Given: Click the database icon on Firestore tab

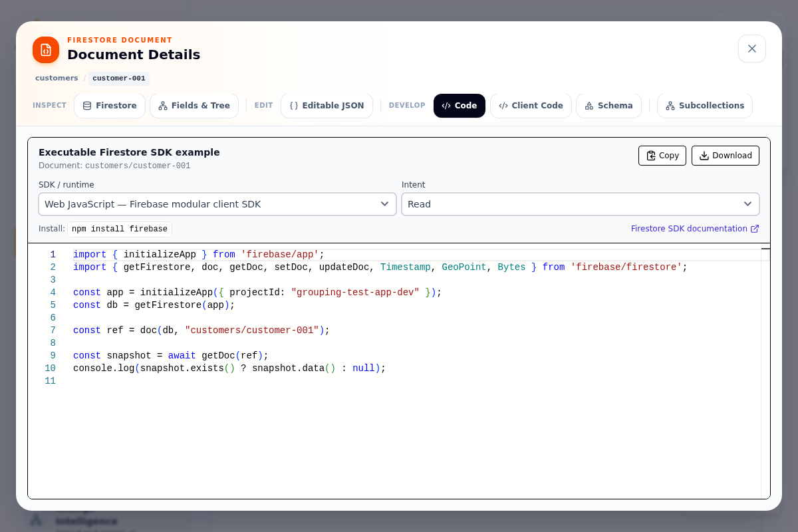Looking at the screenshot, I should pyautogui.click(x=87, y=106).
